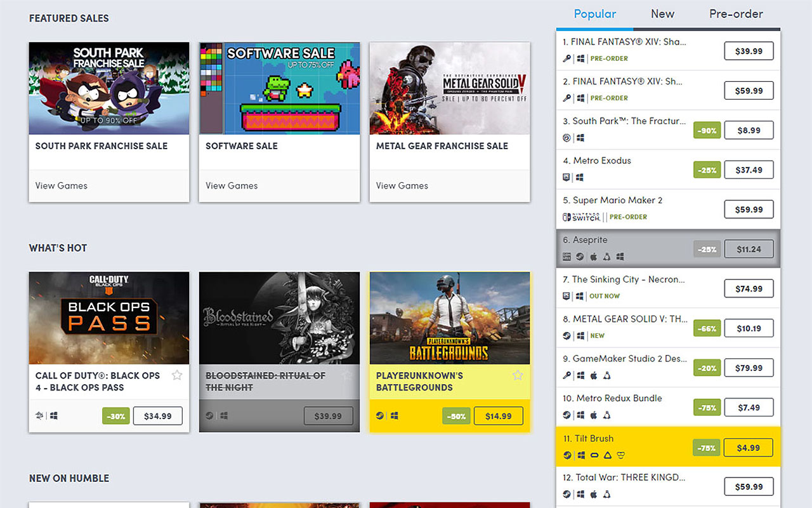The height and width of the screenshot is (508, 812).
Task: Click the Windows icon on Metro Exodus row
Action: tap(580, 177)
